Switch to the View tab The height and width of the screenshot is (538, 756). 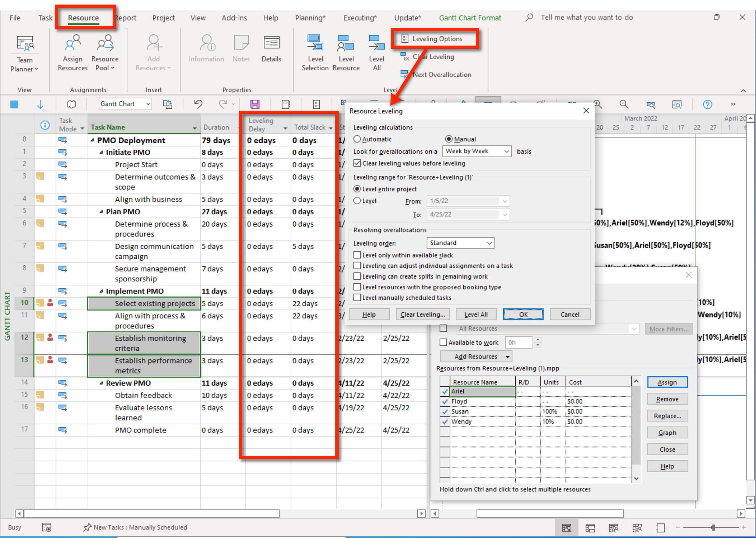pyautogui.click(x=198, y=18)
